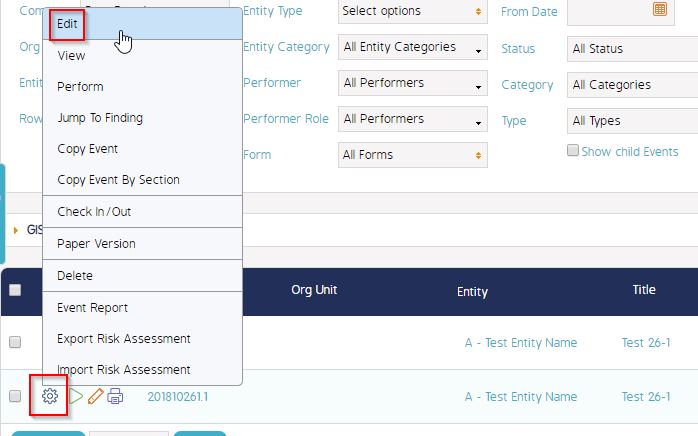Image resolution: width=698 pixels, height=436 pixels.
Task: Open the All Types dropdown
Action: point(633,121)
